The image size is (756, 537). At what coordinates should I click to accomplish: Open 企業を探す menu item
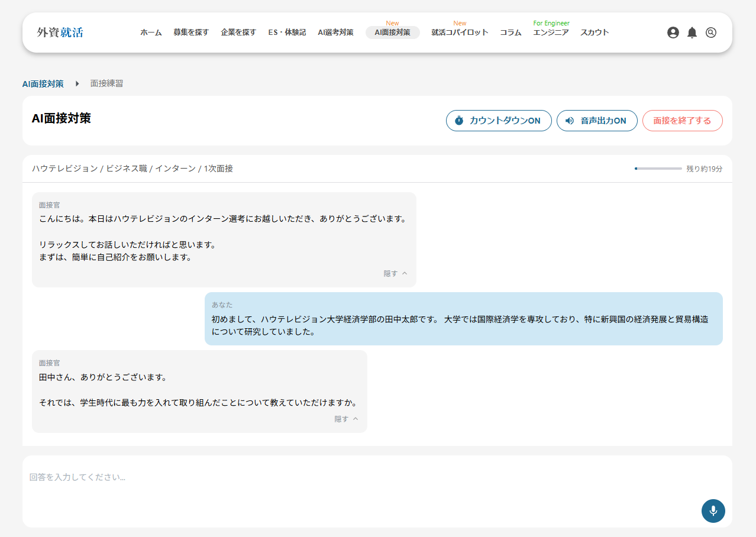point(238,33)
